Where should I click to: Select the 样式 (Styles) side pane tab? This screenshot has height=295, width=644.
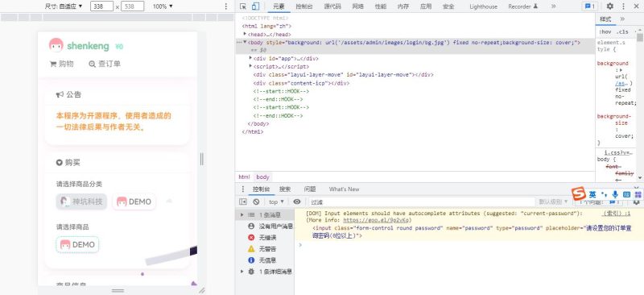(x=605, y=19)
